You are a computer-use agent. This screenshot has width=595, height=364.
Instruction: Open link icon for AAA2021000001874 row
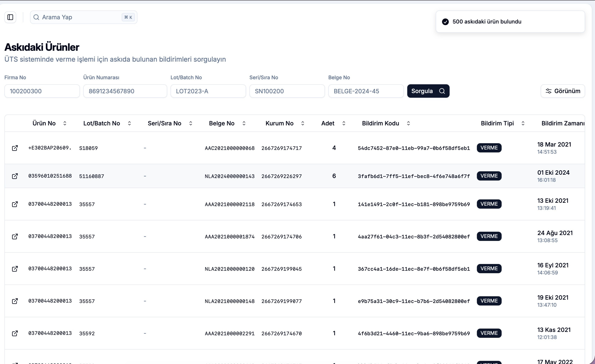(x=15, y=236)
